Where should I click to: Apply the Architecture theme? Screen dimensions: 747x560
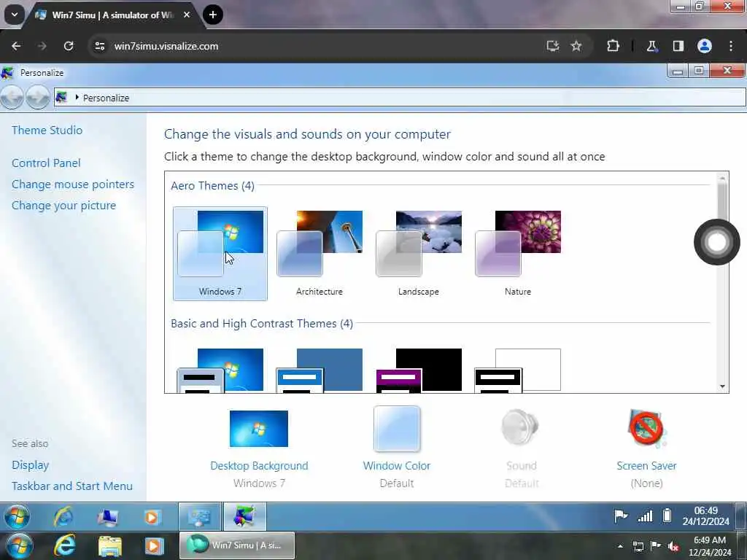tap(320, 253)
